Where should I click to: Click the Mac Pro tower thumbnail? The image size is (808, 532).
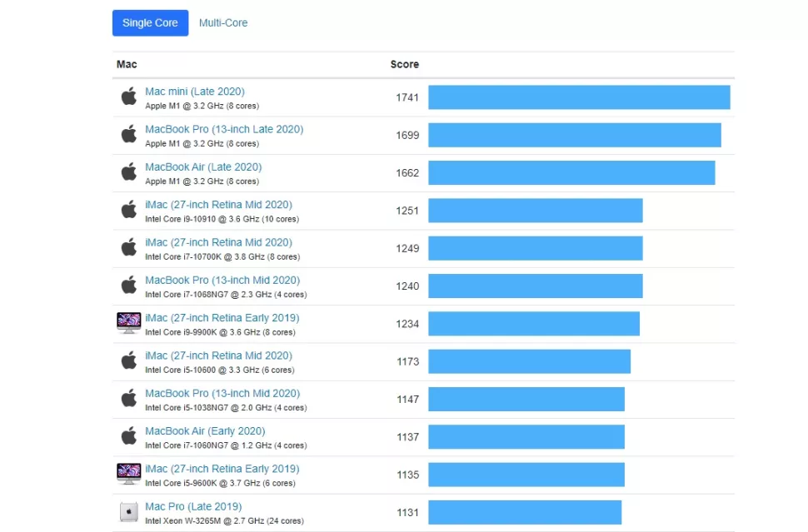pyautogui.click(x=129, y=512)
